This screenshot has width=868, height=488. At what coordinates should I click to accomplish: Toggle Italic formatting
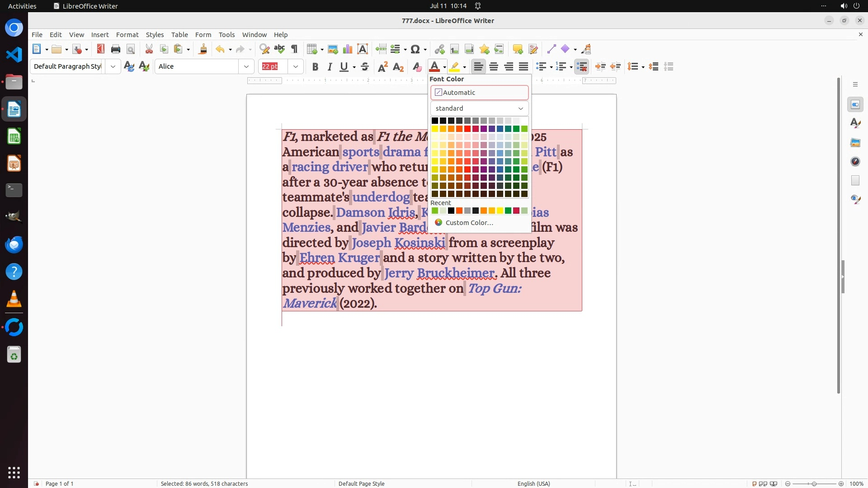coord(330,67)
